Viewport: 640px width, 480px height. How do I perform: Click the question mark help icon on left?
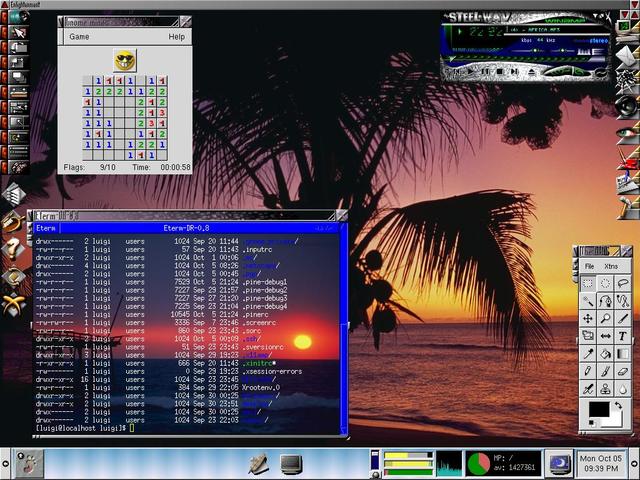click(x=13, y=248)
